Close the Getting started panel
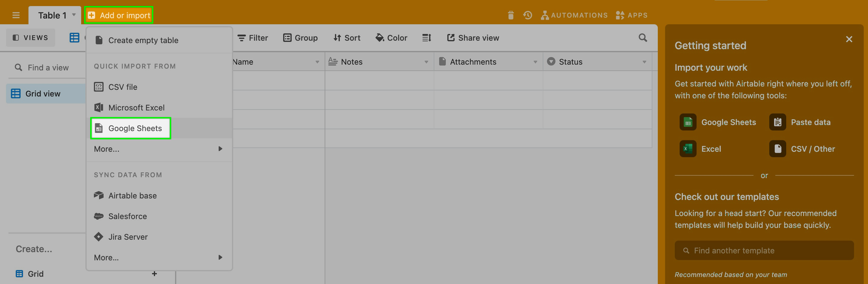The image size is (868, 284). click(849, 39)
